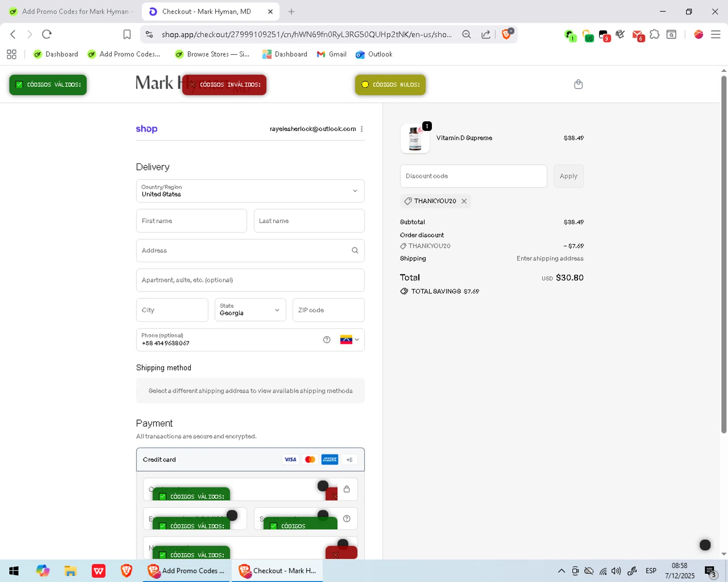Expand Country/Region dropdown
The width and height of the screenshot is (728, 582).
(250, 191)
